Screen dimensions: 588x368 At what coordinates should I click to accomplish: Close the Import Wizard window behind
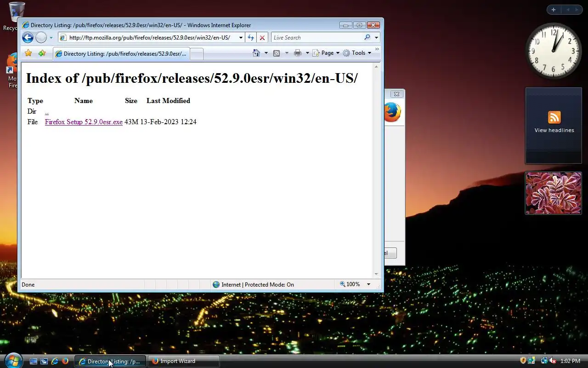pos(396,94)
